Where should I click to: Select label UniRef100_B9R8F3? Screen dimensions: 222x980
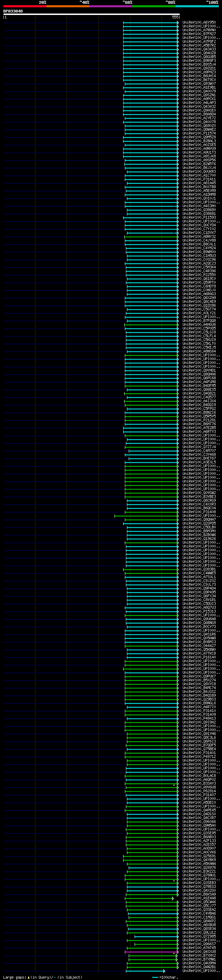(x=199, y=60)
